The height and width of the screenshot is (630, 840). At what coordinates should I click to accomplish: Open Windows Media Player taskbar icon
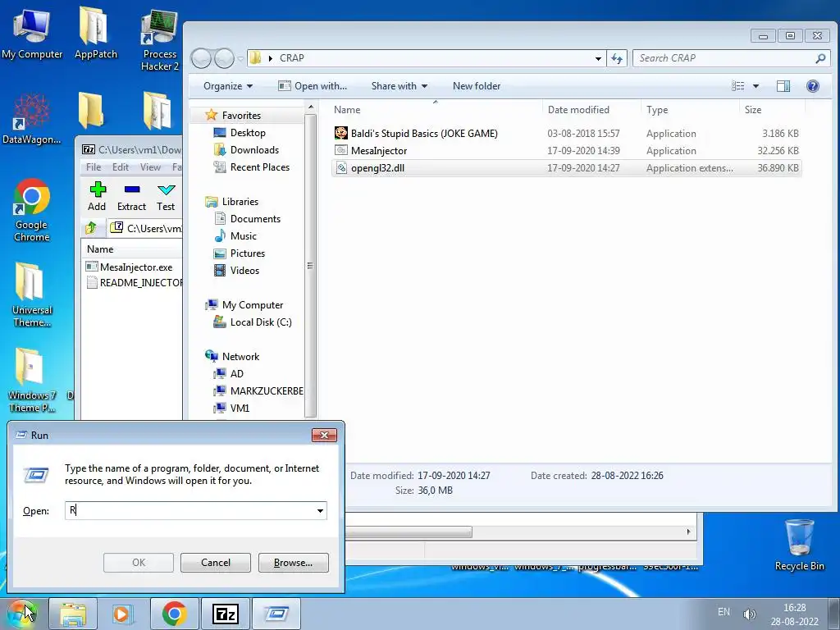click(123, 614)
